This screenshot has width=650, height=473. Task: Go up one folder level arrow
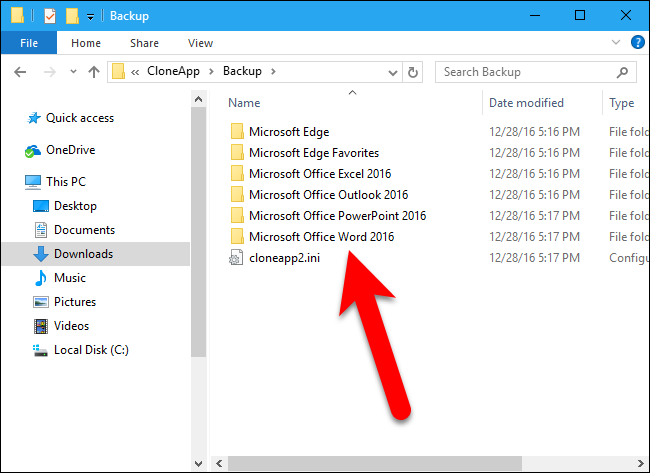94,72
